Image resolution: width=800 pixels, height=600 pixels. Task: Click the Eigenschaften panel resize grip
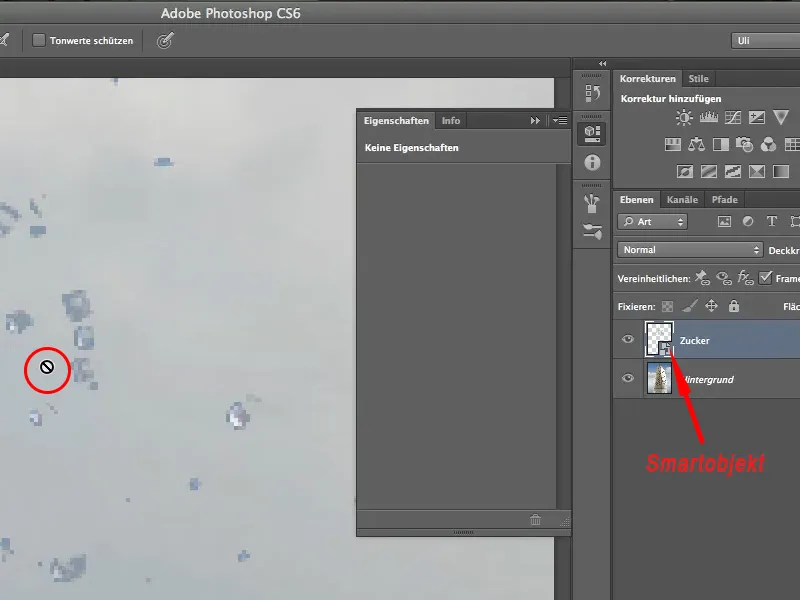564,521
